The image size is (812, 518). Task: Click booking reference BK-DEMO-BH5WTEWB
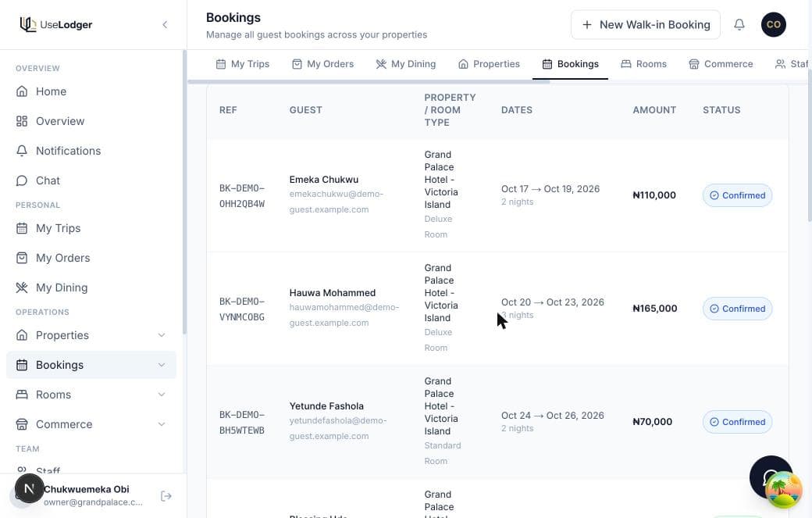[242, 422]
